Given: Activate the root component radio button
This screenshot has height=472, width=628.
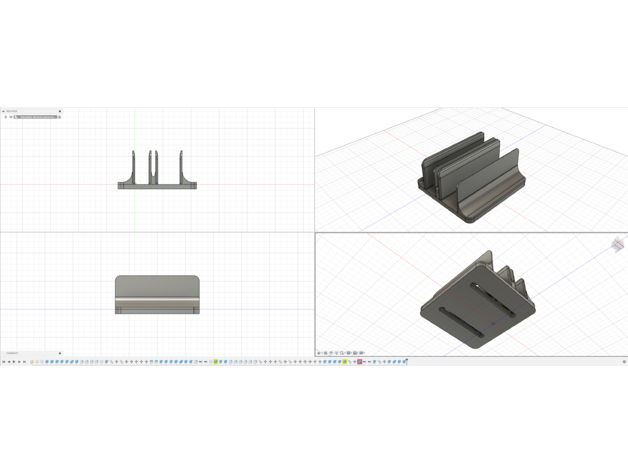Looking at the screenshot, I should tap(59, 117).
